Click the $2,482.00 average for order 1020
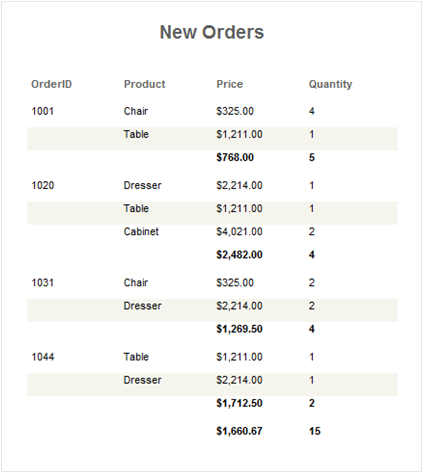The image size is (423, 474). 239,255
